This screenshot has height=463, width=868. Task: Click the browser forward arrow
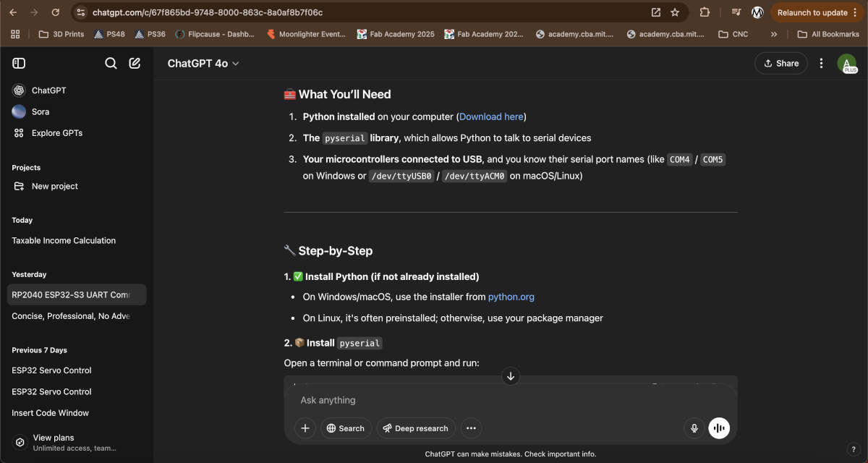[x=34, y=12]
